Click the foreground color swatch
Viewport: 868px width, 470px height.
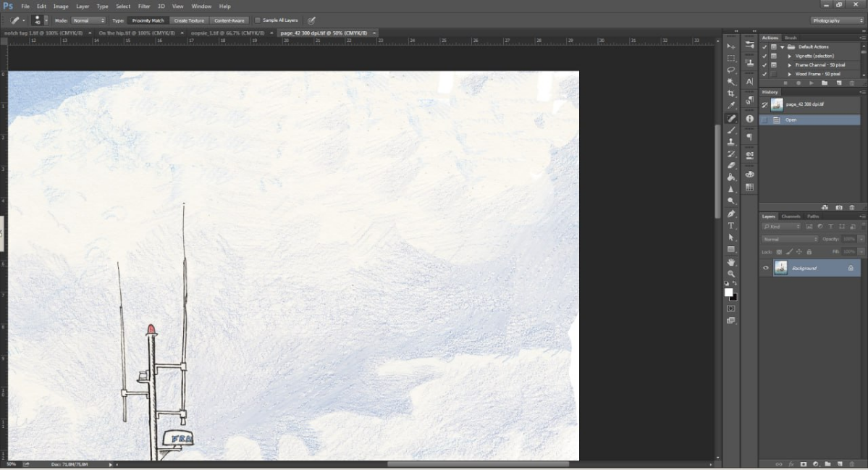tap(728, 292)
